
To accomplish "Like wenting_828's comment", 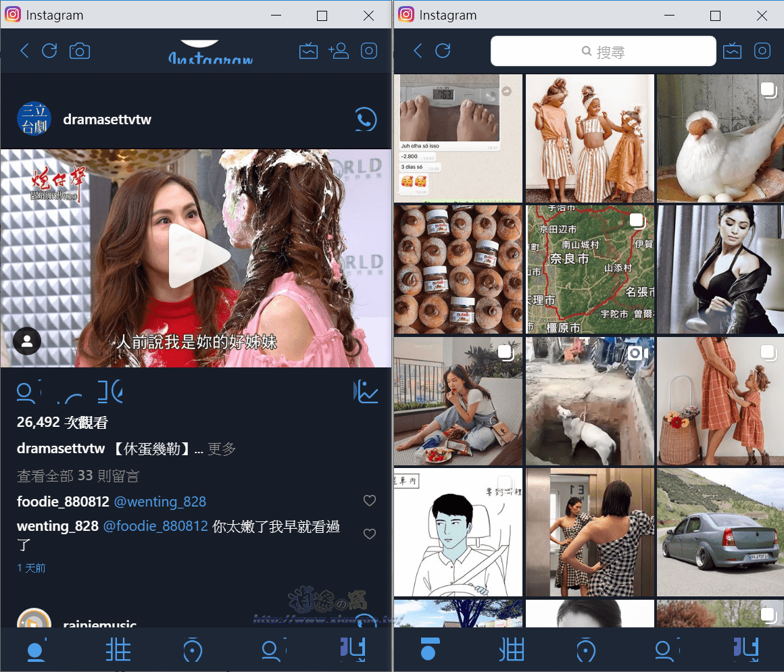I will click(370, 534).
